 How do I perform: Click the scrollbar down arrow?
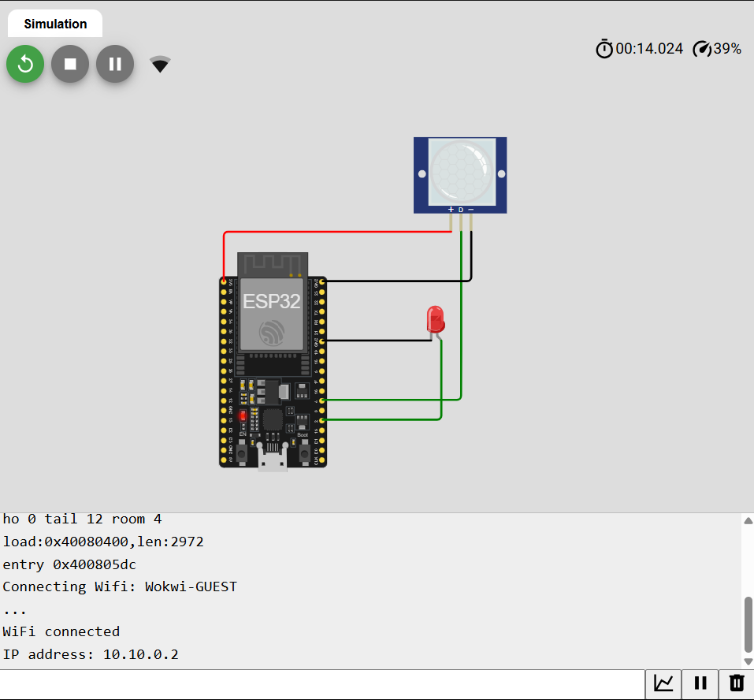pos(747,661)
